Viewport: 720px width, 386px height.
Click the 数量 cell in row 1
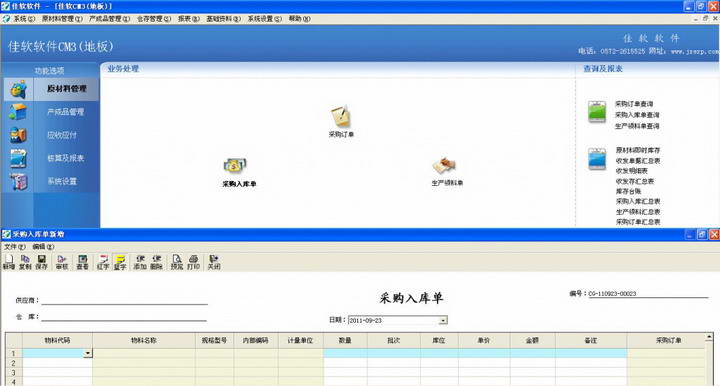point(345,353)
